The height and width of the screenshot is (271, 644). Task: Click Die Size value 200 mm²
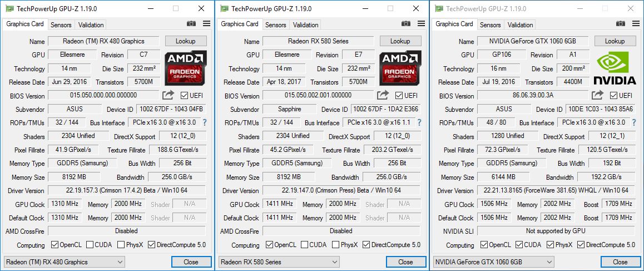(573, 68)
